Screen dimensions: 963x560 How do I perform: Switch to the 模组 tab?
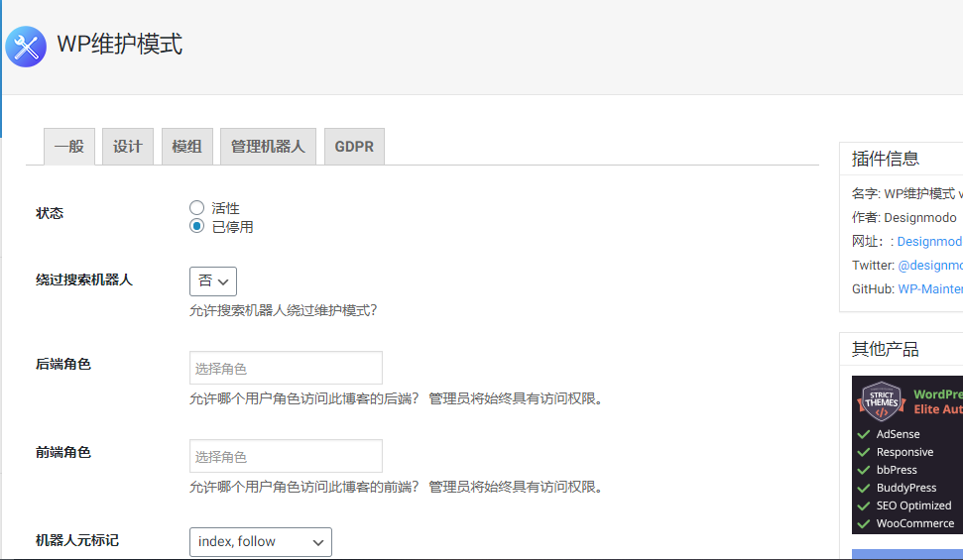pos(187,146)
